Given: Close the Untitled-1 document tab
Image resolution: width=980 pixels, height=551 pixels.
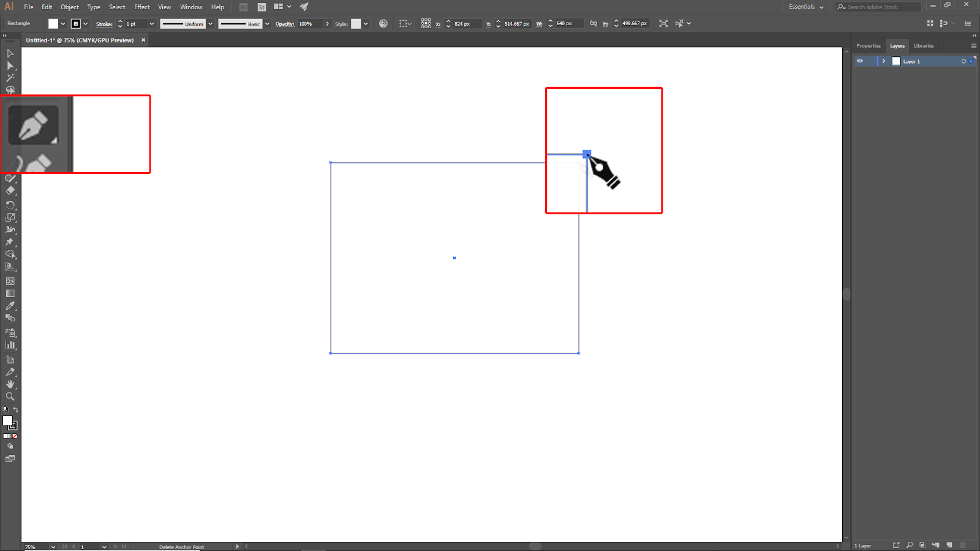Looking at the screenshot, I should point(143,40).
